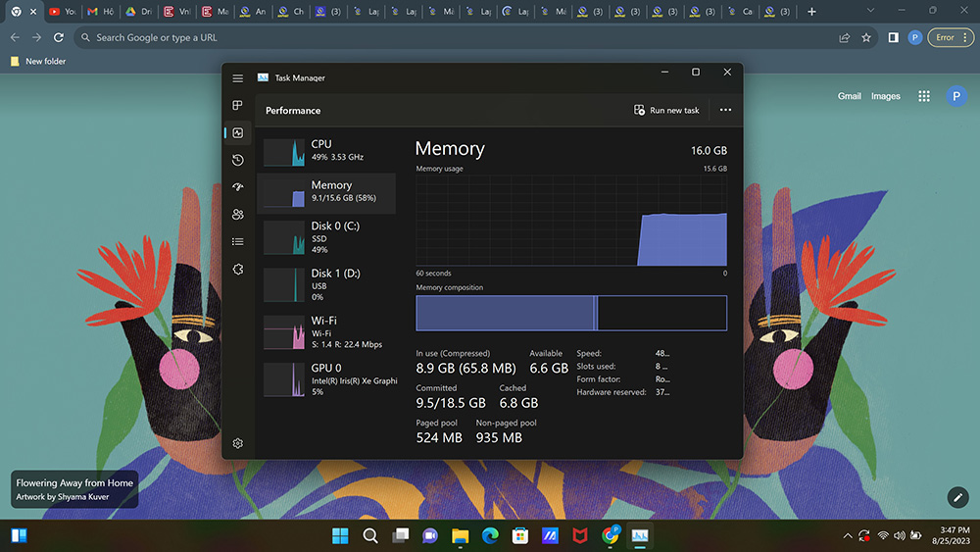Click the Committed 9.5/18.5 GB value
Screen dimensions: 980x552
pyautogui.click(x=451, y=403)
